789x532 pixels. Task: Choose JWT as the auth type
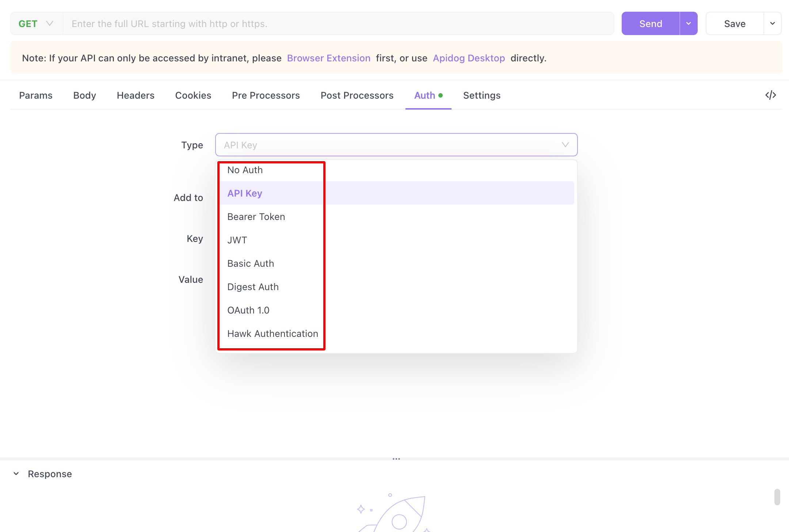(x=237, y=240)
